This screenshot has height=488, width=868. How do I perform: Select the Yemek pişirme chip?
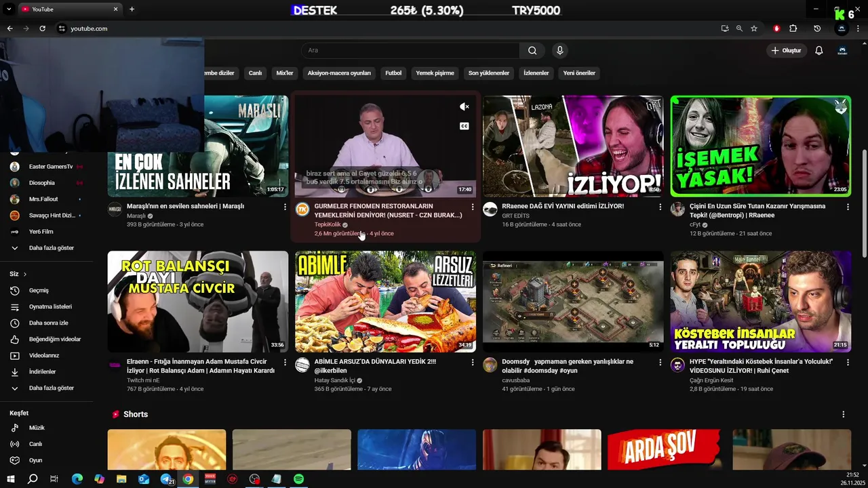pyautogui.click(x=435, y=73)
